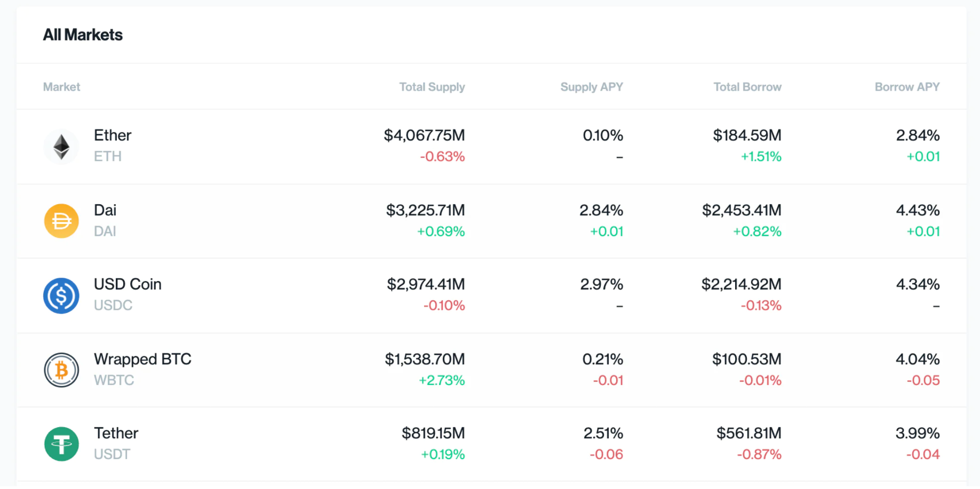The image size is (980, 489).
Task: Click USD Coin total borrow $2,214.92M
Action: 742,284
